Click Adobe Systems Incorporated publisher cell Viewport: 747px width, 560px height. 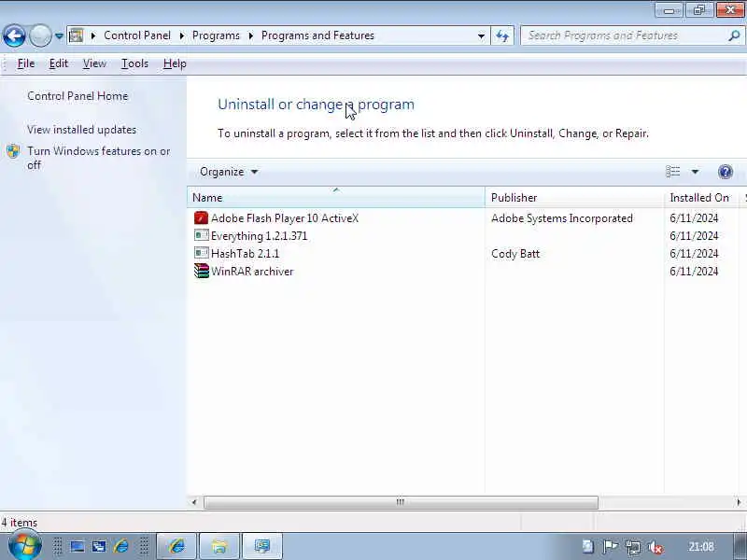(562, 218)
